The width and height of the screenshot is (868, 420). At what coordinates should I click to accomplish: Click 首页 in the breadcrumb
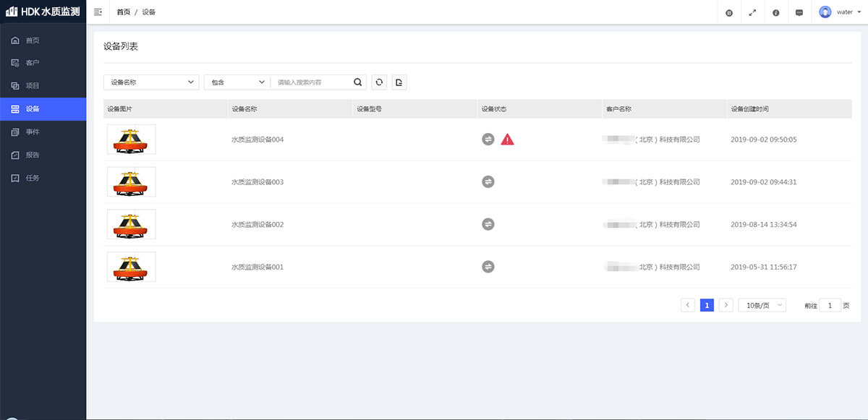124,12
